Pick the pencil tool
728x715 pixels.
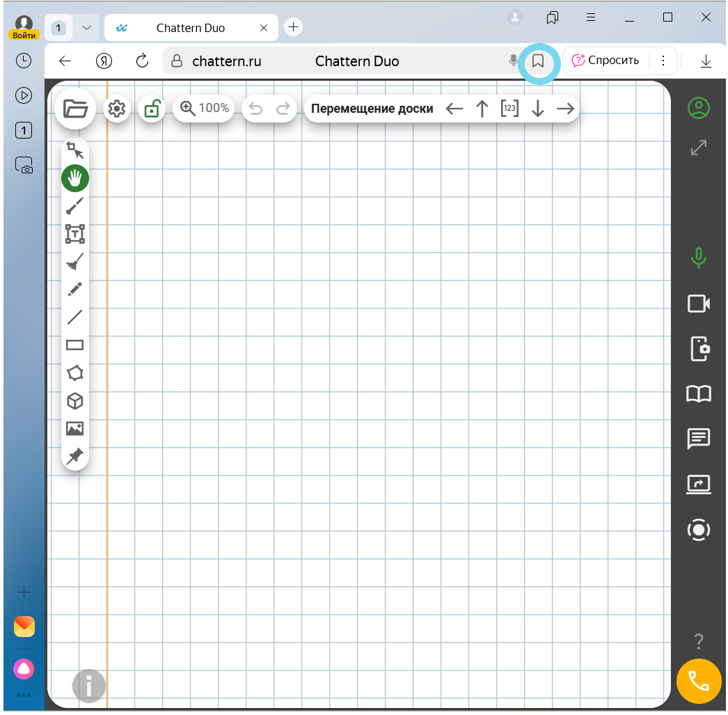coord(74,290)
